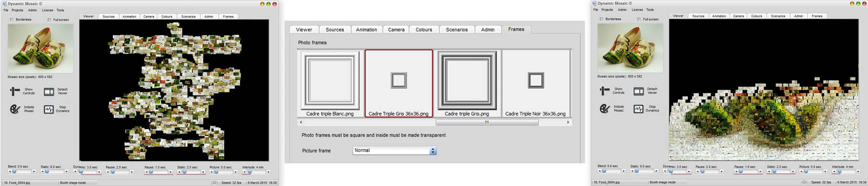Click the photo frames horizontal scrollbar thumb

(487, 122)
